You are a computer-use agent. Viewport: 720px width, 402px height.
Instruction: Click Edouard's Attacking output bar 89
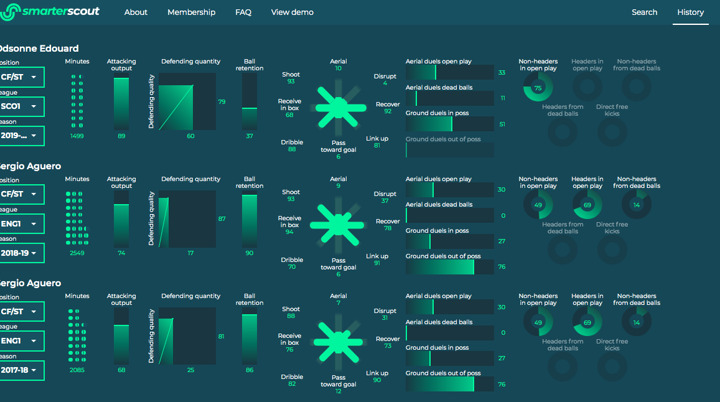(121, 102)
